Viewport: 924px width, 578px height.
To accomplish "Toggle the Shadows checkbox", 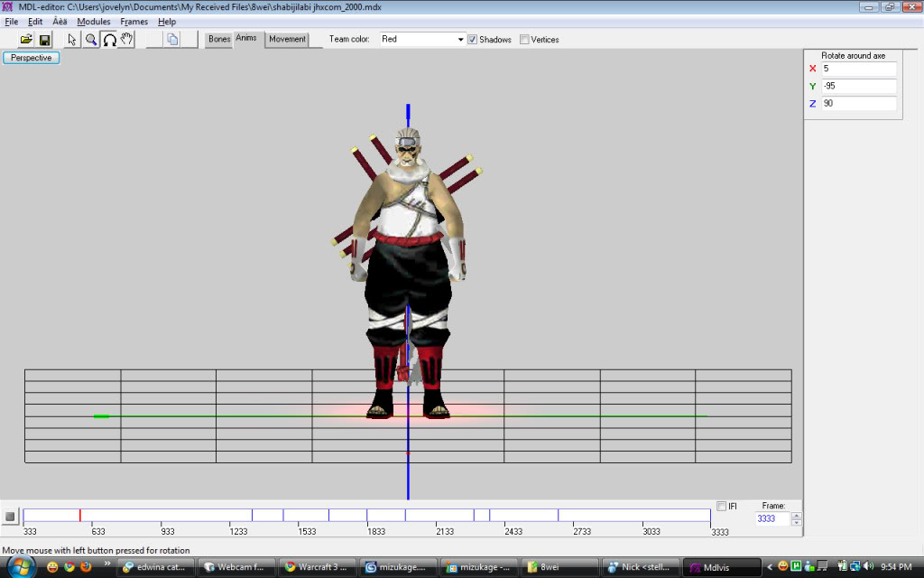I will coord(473,40).
